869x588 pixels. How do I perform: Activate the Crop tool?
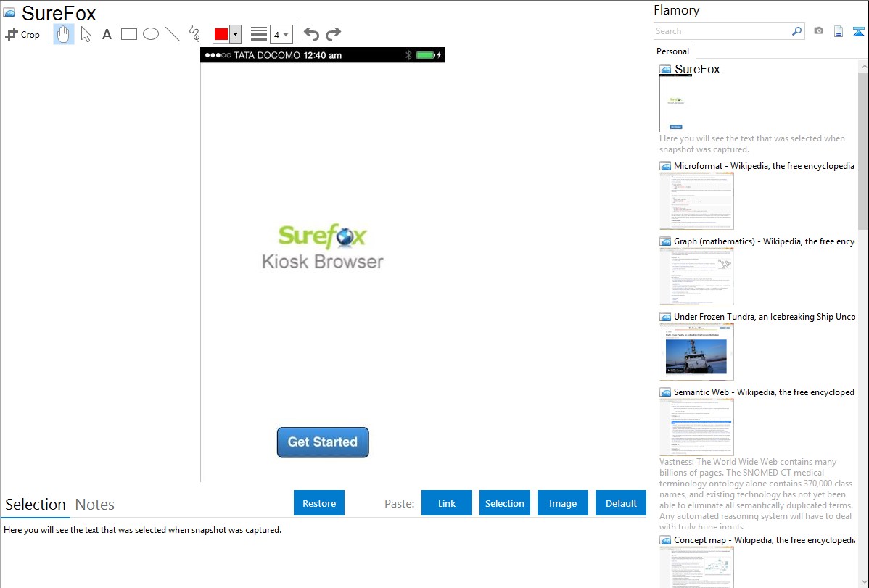[x=22, y=34]
